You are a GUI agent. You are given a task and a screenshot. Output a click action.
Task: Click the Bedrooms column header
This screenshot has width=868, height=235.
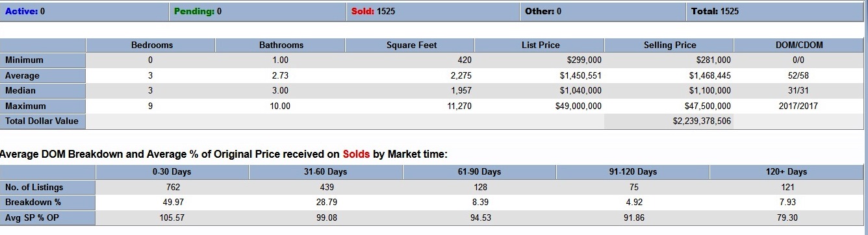pyautogui.click(x=151, y=45)
